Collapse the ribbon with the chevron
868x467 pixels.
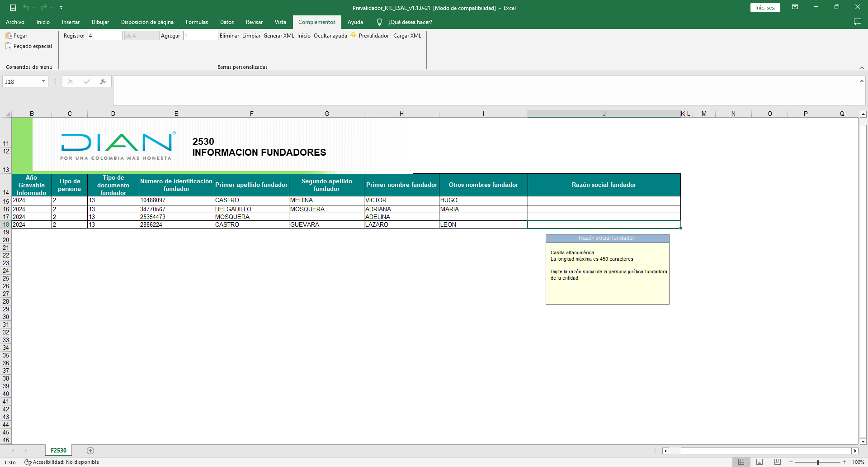tap(862, 67)
